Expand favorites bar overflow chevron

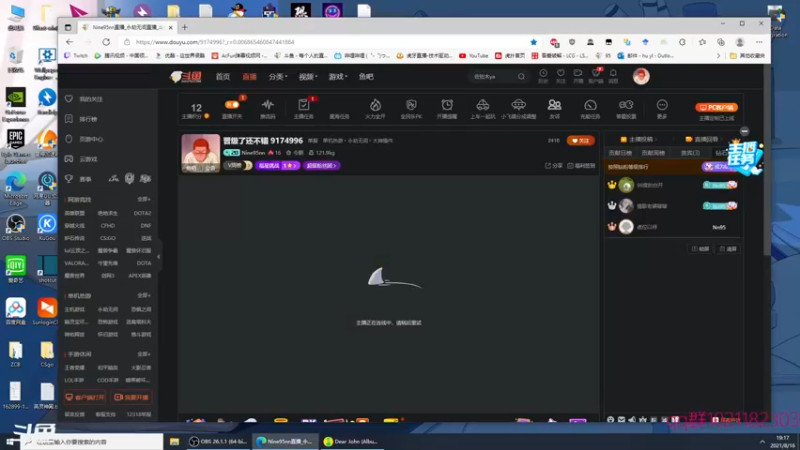click(x=718, y=56)
